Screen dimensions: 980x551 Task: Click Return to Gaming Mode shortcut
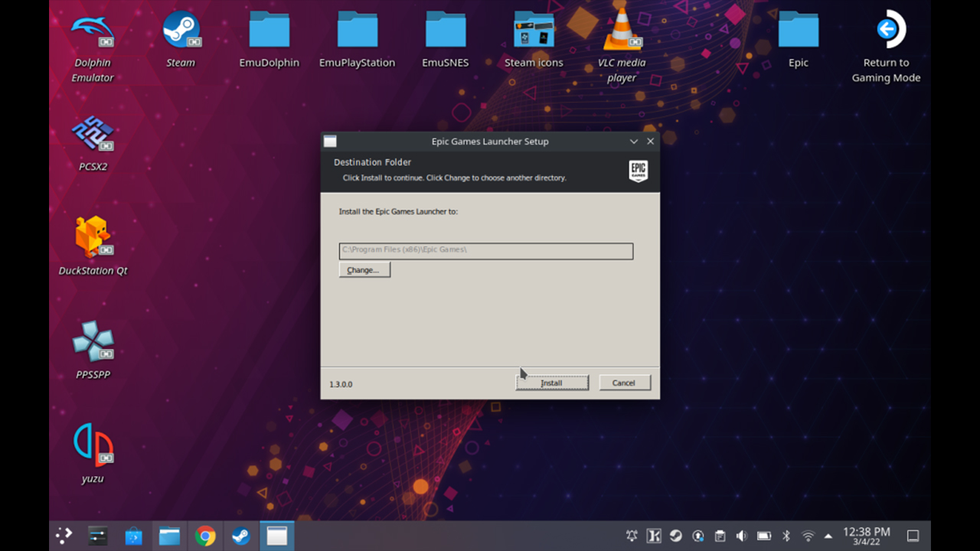click(886, 32)
